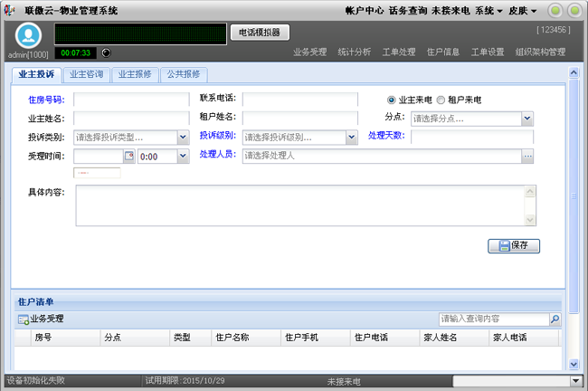Click the 分点 column header in the table

click(135, 338)
